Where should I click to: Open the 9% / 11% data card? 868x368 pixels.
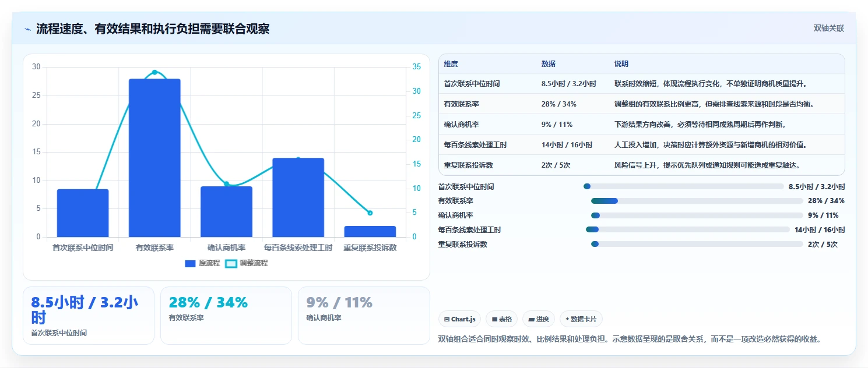point(364,316)
